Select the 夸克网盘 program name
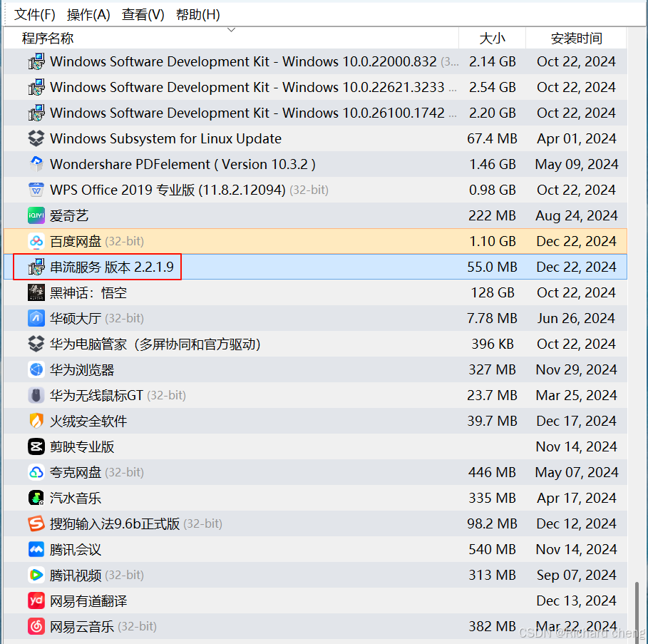Viewport: 648px width, 644px height. pyautogui.click(x=76, y=472)
